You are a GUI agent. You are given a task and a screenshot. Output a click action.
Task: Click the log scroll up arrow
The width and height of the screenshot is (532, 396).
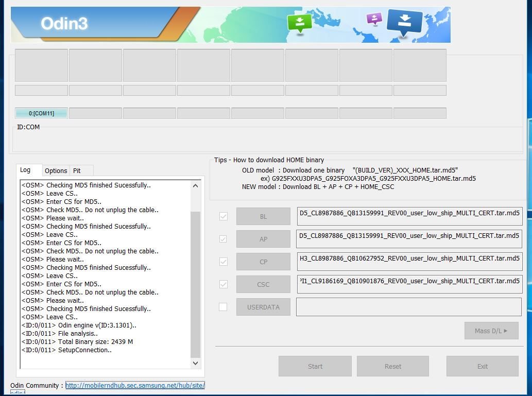click(x=195, y=185)
